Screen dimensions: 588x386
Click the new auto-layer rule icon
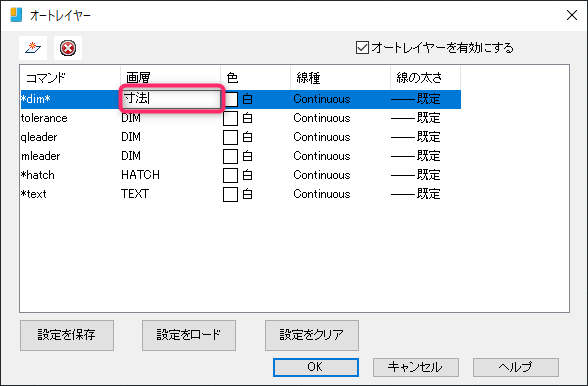pos(33,48)
